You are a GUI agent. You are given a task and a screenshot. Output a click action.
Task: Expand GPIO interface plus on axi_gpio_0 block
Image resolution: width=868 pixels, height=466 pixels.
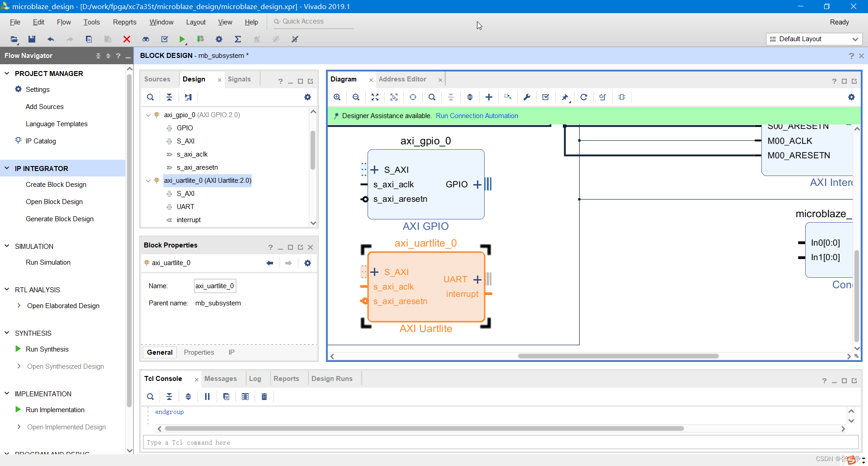tap(477, 185)
